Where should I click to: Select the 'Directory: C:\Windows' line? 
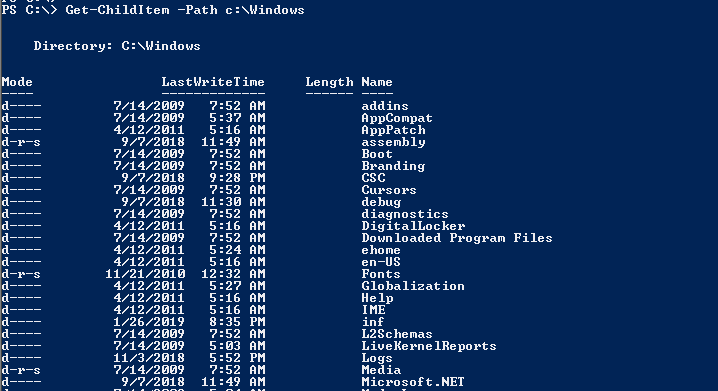(x=117, y=46)
